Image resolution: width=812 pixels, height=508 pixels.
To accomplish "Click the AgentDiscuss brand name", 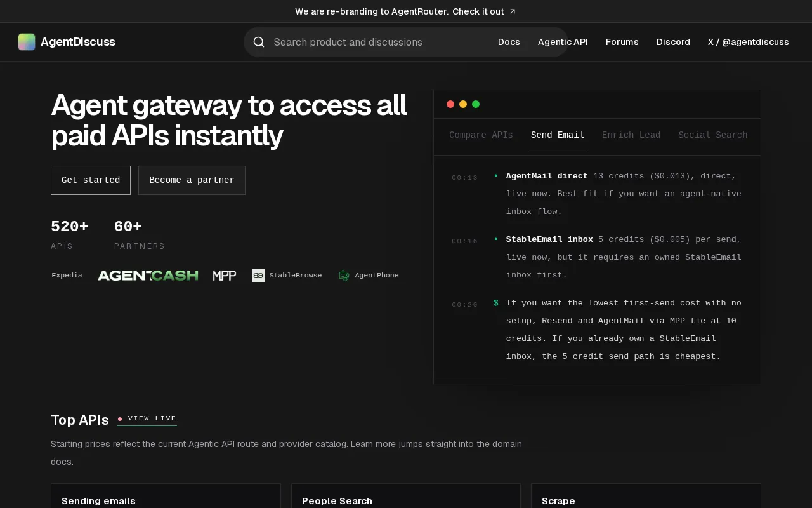I will pos(78,42).
